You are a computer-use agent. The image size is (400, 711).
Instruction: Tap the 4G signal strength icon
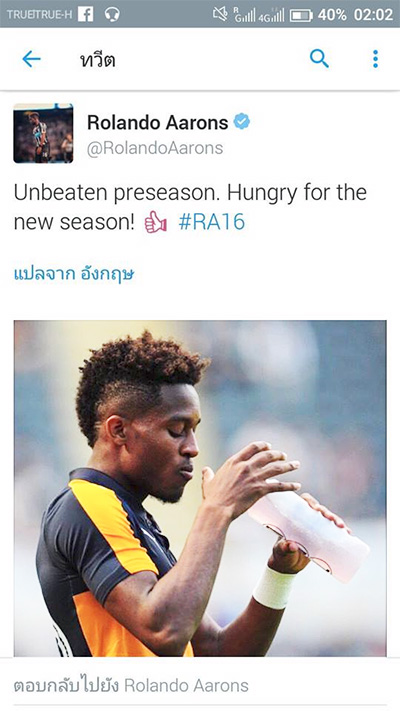point(271,15)
